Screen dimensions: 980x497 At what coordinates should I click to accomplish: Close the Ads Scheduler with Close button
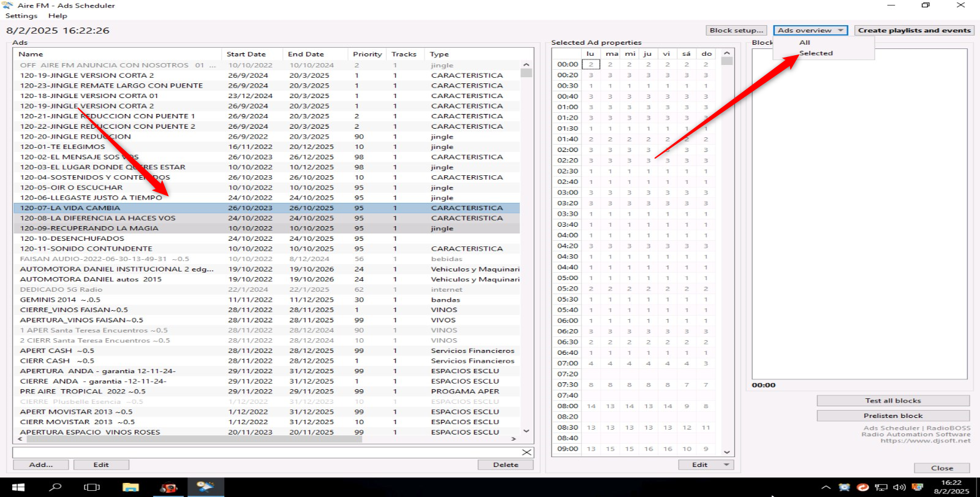pyautogui.click(x=942, y=468)
